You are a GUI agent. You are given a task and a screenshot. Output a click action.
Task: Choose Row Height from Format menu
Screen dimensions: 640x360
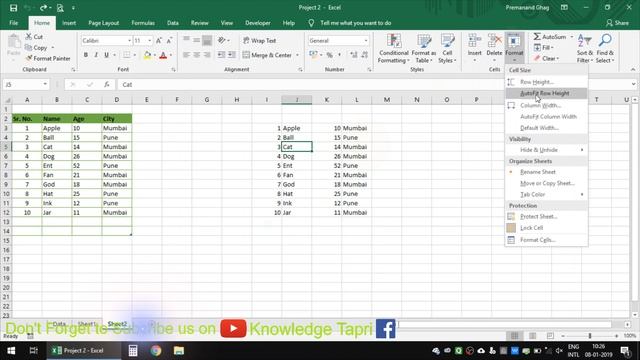(x=547, y=82)
